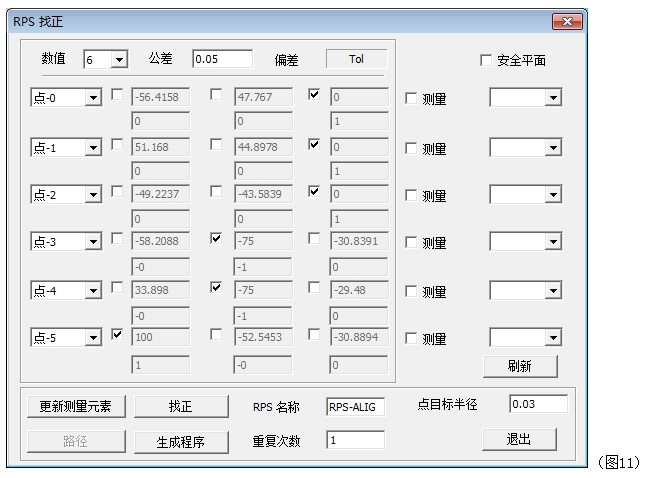Tick the checkbox beside 33.898
The width and height of the screenshot is (658, 478).
(117, 287)
